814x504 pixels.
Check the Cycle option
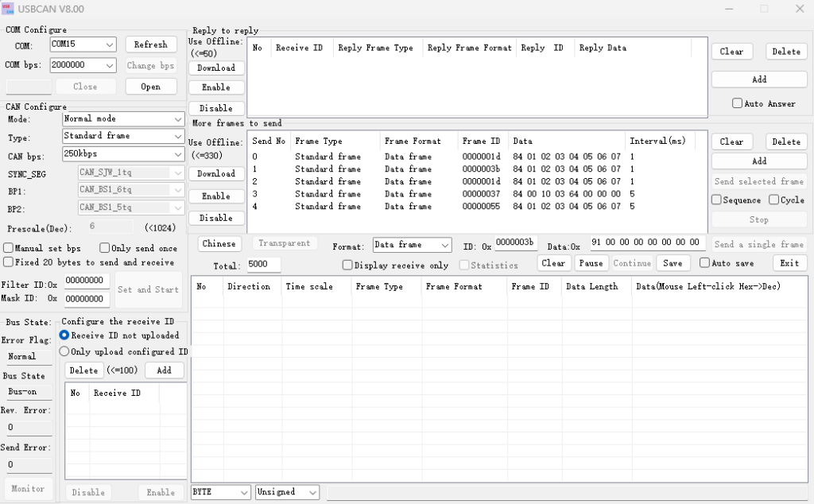(x=773, y=200)
